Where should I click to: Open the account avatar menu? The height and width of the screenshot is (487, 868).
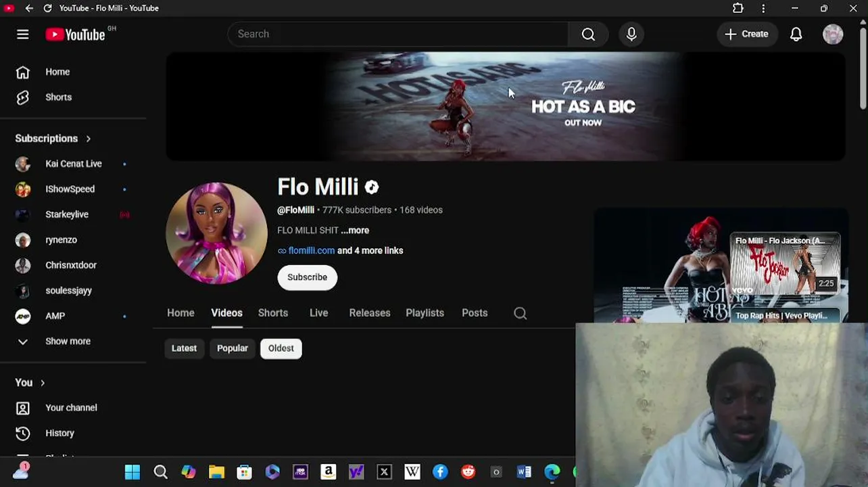click(x=833, y=34)
